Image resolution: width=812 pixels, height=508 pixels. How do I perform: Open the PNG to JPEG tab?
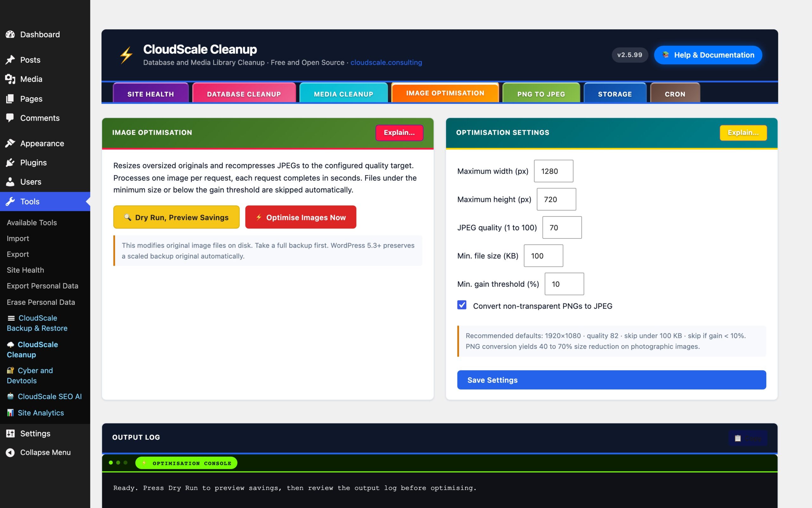click(x=541, y=93)
